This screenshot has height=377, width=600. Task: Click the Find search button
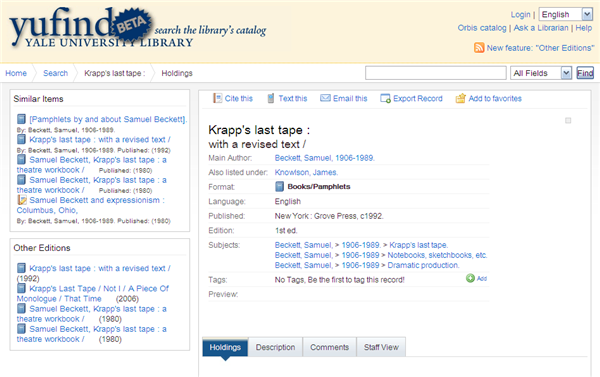click(x=585, y=73)
